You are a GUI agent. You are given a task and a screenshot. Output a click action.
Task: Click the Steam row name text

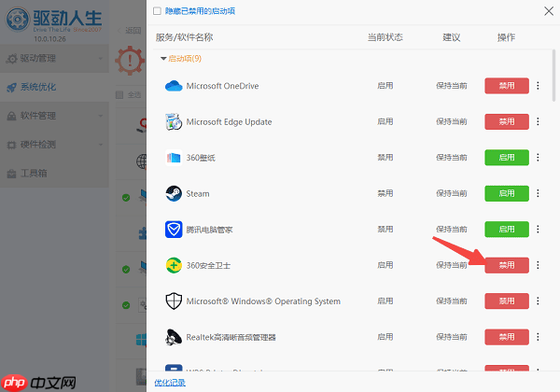198,193
